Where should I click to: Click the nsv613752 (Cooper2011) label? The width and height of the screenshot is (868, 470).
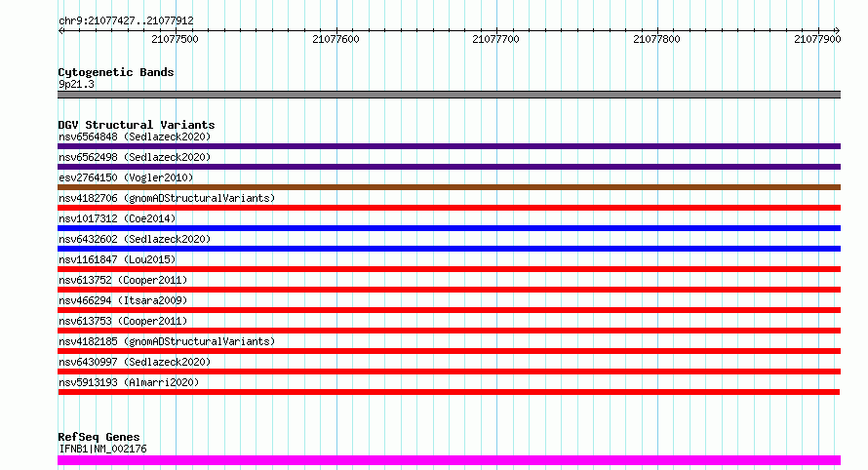pyautogui.click(x=123, y=280)
